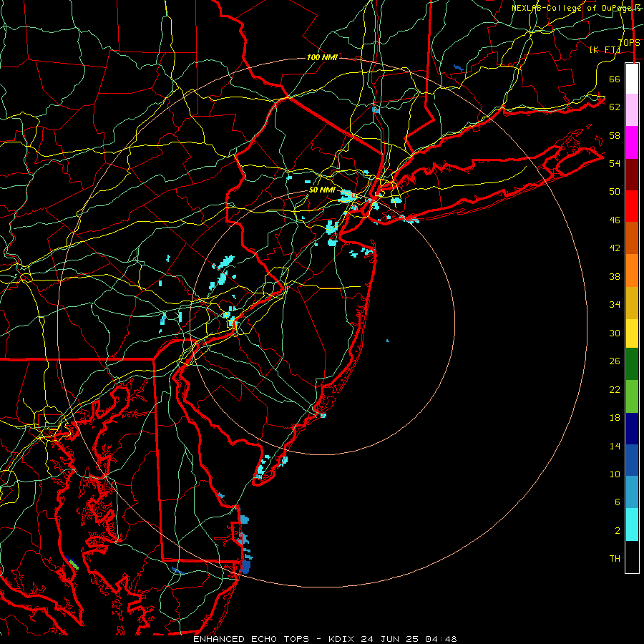Click the dark red 54 kft legend swatch
The width and height of the screenshot is (644, 644).
pyautogui.click(x=632, y=175)
